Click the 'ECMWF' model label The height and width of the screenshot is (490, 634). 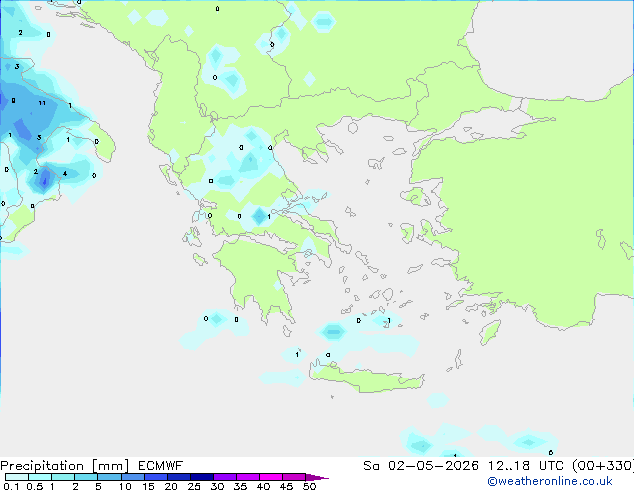tap(161, 466)
